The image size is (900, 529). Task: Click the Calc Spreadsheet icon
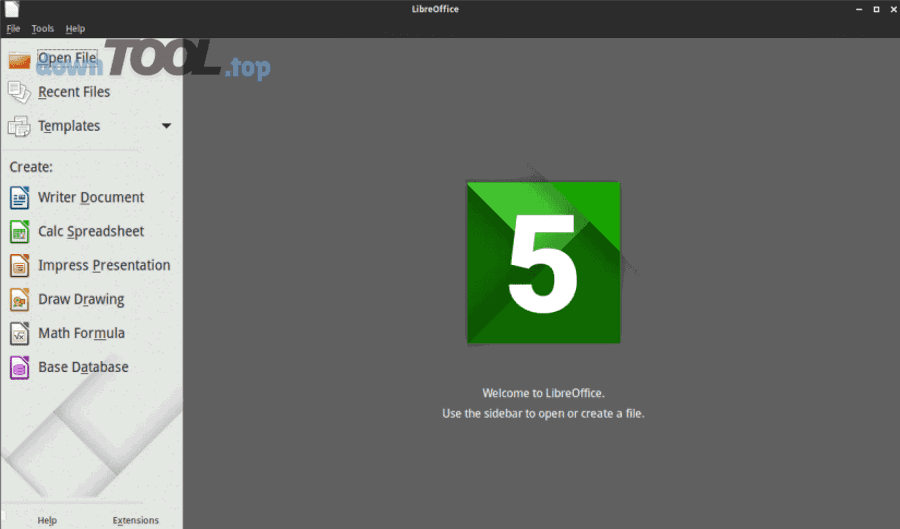coord(19,232)
